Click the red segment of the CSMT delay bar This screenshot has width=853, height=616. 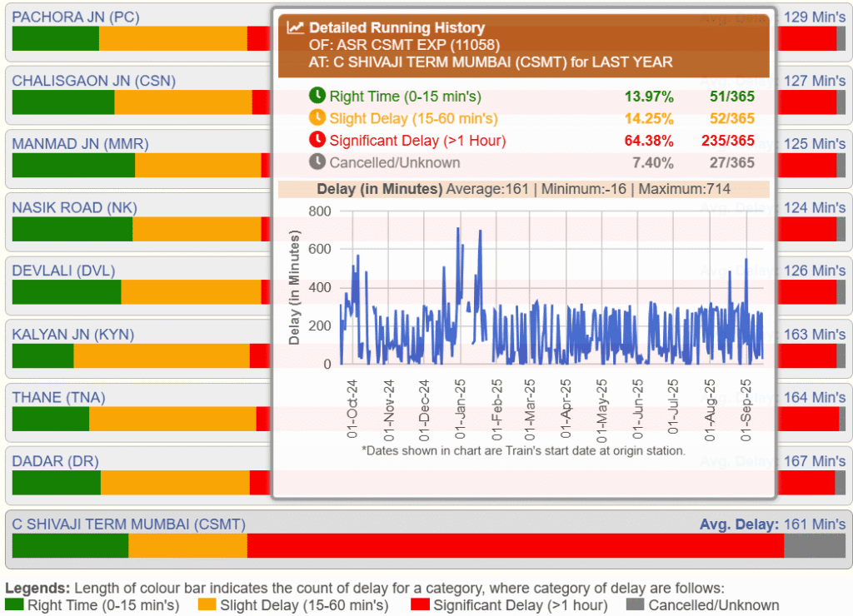515,546
